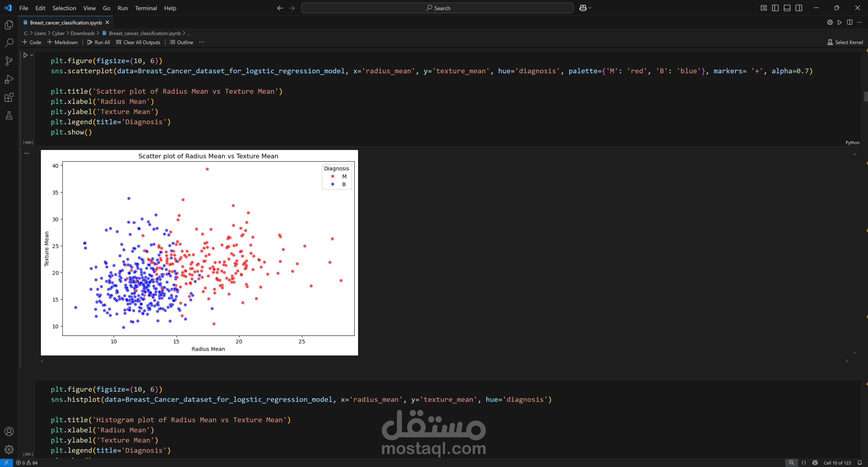Viewport: 868px width, 467px height.
Task: Open the Source Control view
Action: pos(9,61)
